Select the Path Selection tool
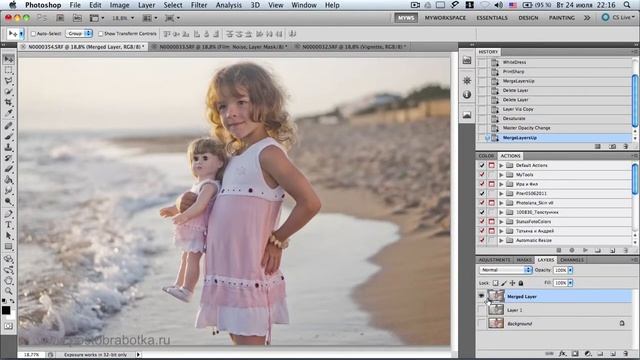The width and height of the screenshot is (640, 360). (x=9, y=236)
